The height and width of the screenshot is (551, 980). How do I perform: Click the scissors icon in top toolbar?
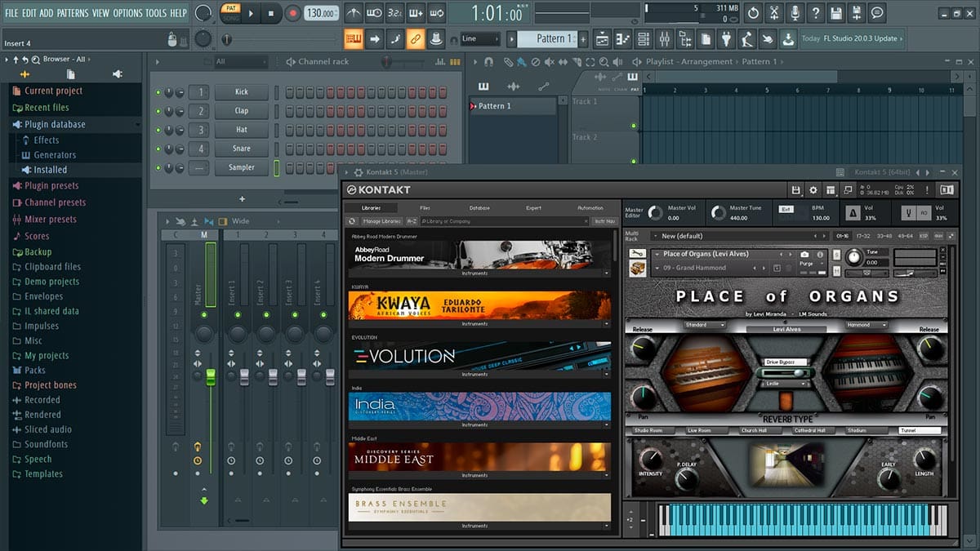773,13
